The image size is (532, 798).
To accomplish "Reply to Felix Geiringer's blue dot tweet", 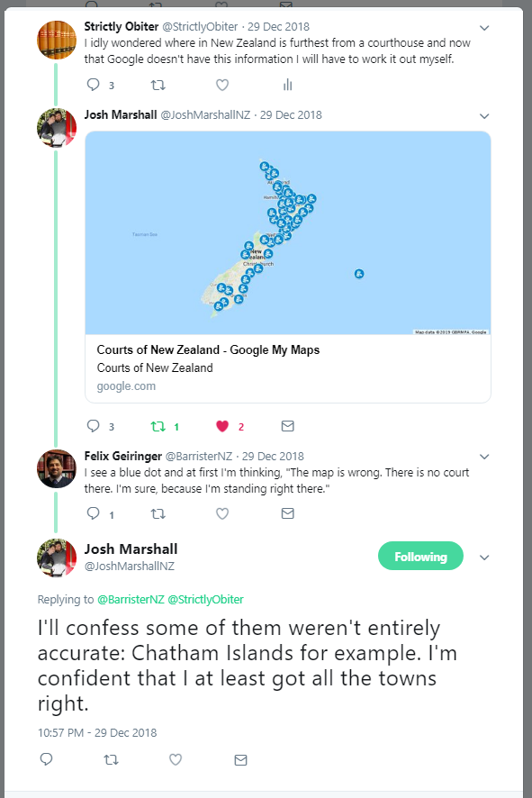I will [x=94, y=513].
